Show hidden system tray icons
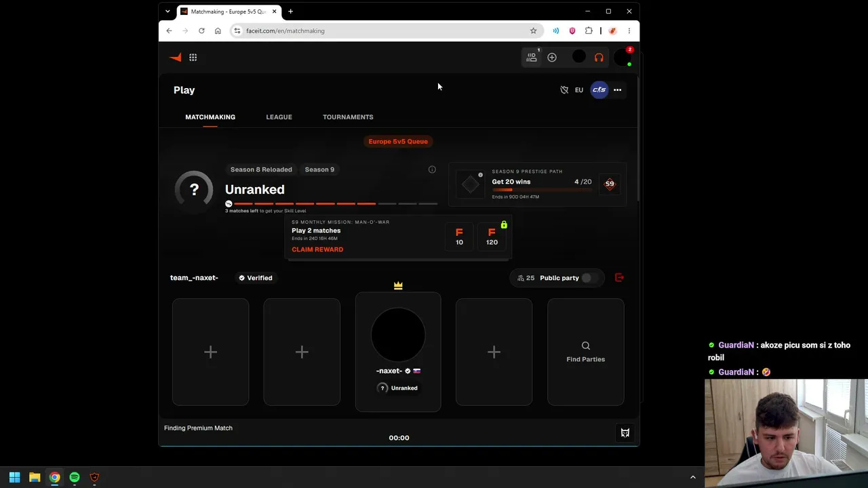This screenshot has height=488, width=868. pyautogui.click(x=692, y=477)
